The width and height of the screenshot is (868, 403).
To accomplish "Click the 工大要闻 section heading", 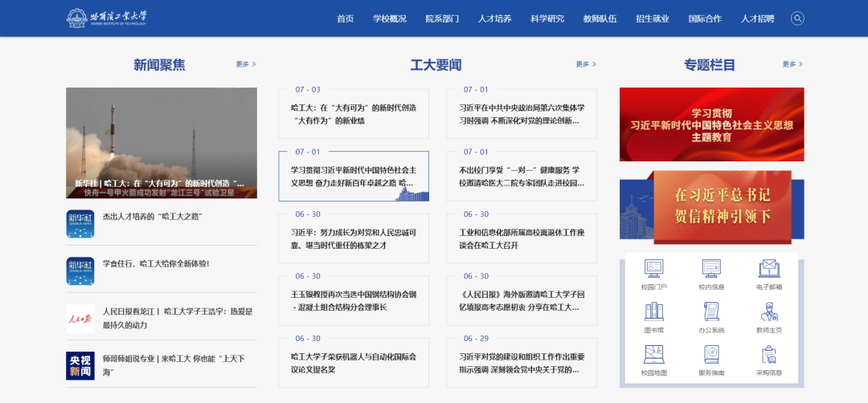I will click(436, 65).
